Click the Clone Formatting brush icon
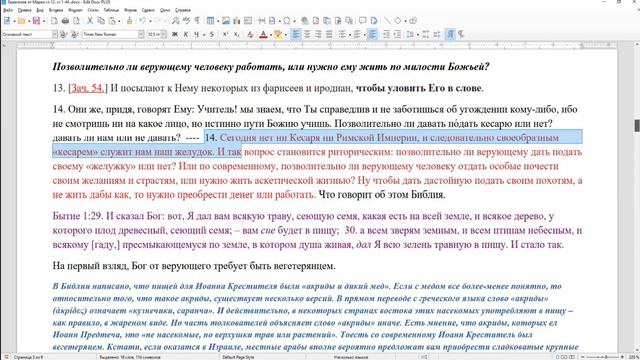The image size is (640, 360). 129,21
